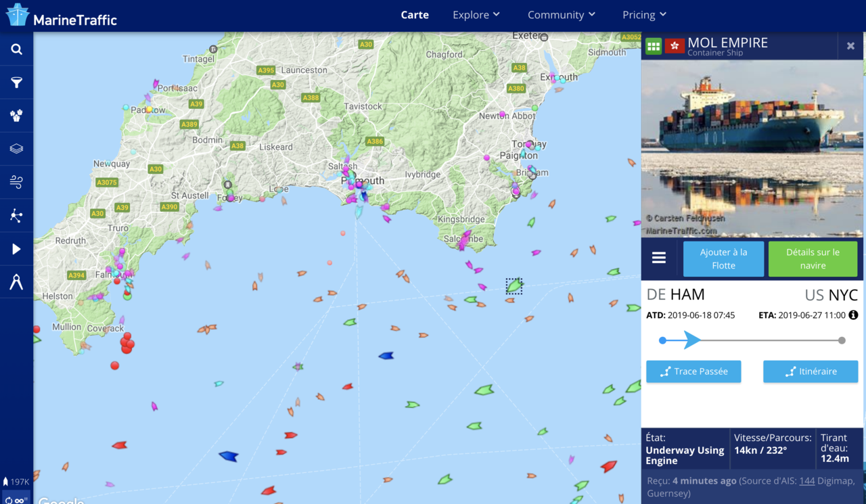Open the hamburger menu in vessel panel
The width and height of the screenshot is (866, 504).
(658, 258)
